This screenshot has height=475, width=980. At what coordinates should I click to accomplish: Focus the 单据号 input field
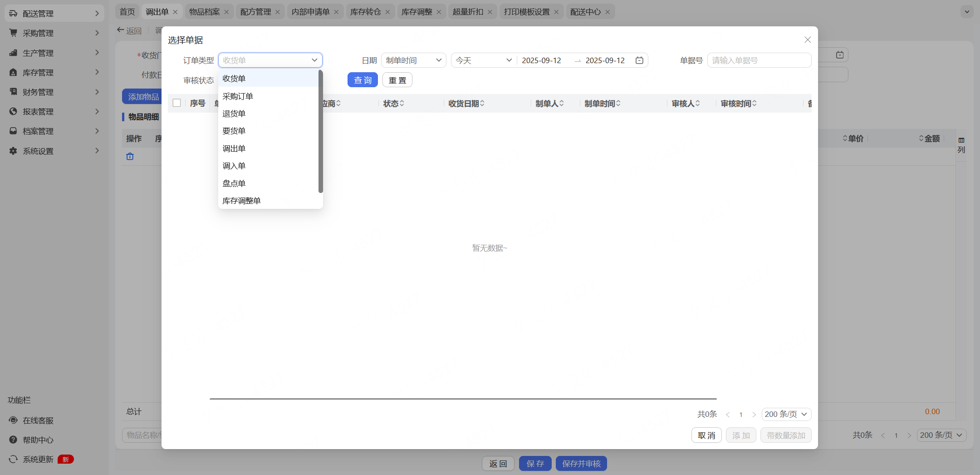(759, 60)
